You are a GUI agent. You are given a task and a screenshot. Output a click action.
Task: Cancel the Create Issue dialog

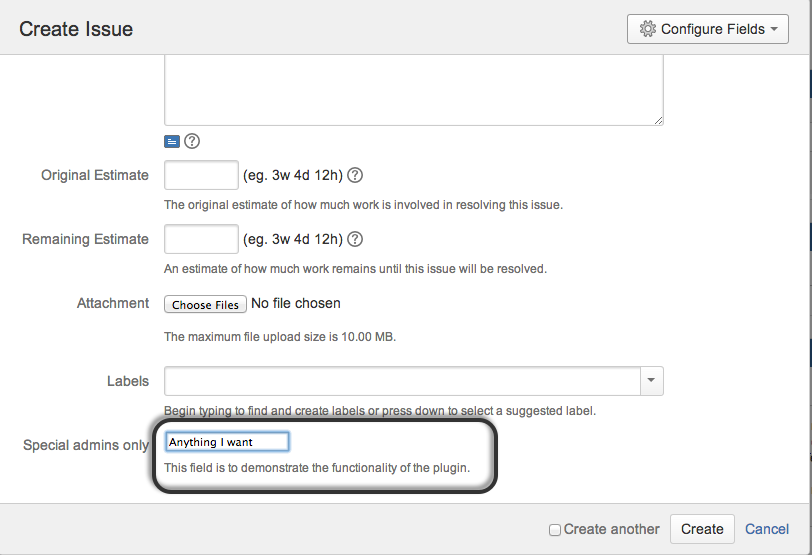pyautogui.click(x=767, y=529)
